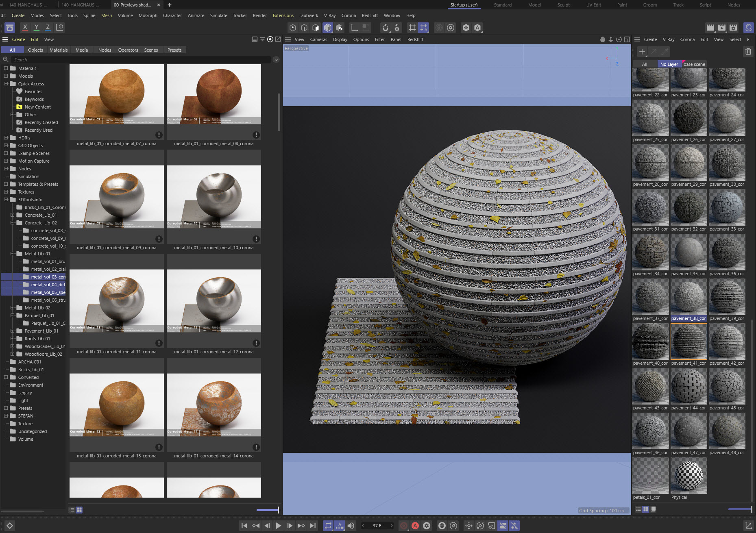Activate Model mode cube icon
Image resolution: width=756 pixels, height=533 pixels.
328,28
